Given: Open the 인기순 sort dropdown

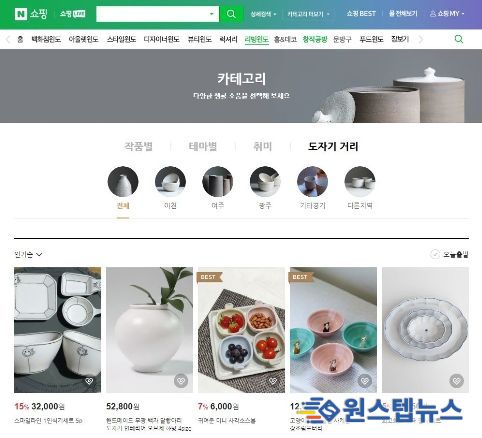Looking at the screenshot, I should (x=28, y=254).
